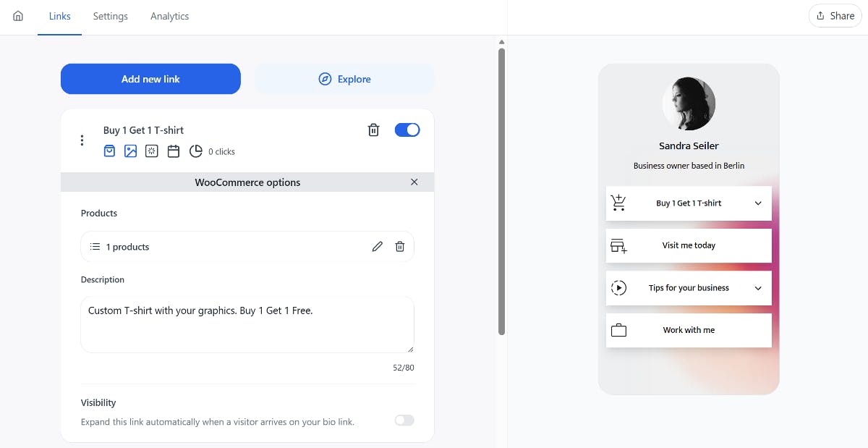The image size is (868, 448).
Task: Disable the Buy 1 Get 1 T-shirt link toggle
Action: [407, 130]
